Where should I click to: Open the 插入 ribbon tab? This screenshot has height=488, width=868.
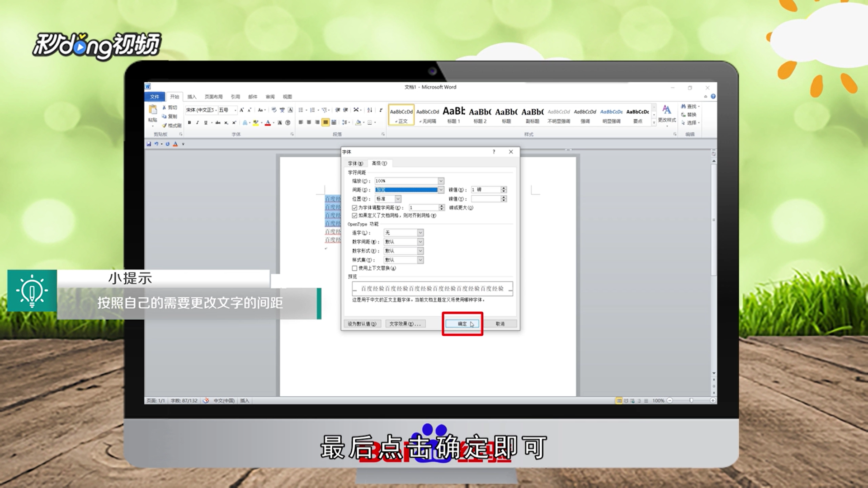[192, 97]
